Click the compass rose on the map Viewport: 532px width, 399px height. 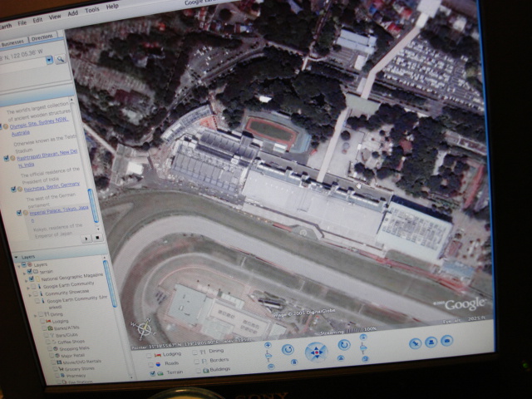tap(144, 327)
